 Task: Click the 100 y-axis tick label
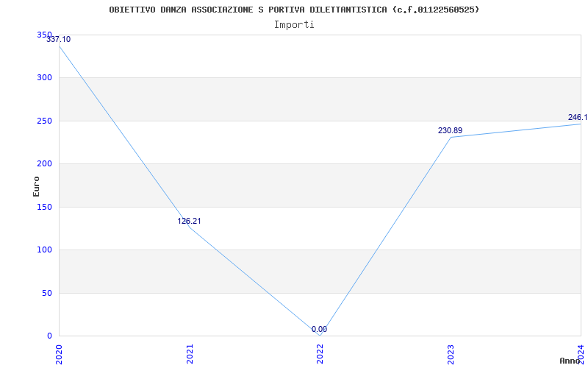(44, 250)
